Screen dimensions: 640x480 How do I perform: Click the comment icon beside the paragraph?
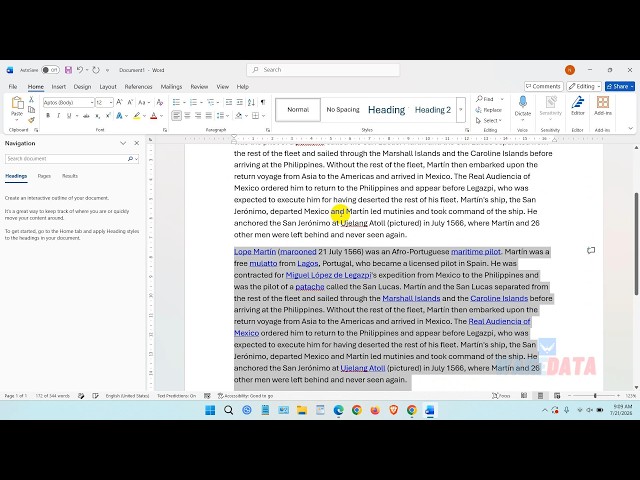[591, 250]
